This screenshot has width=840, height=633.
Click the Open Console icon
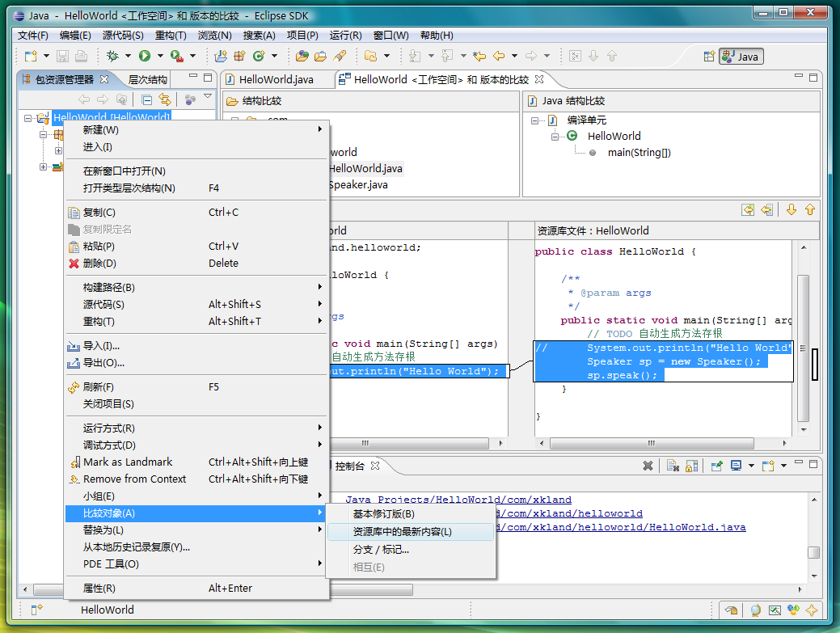(768, 466)
